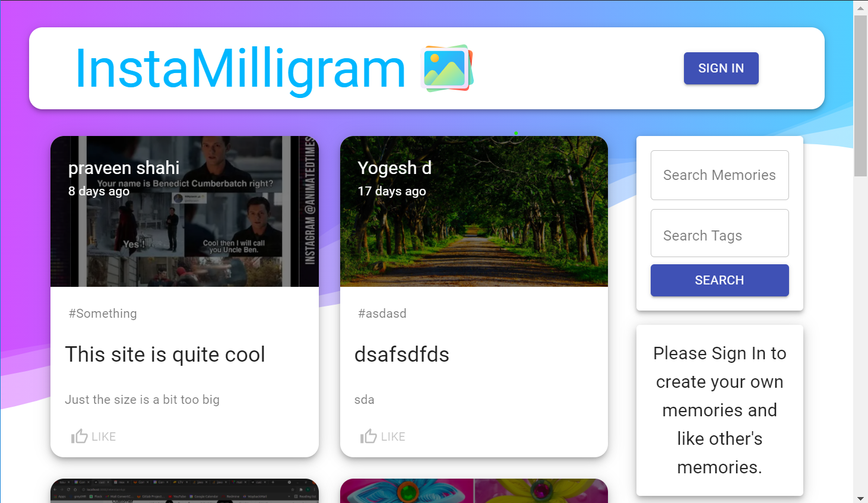868x503 pixels.
Task: Click 'Just the size is a bit too big' message
Action: pos(142,400)
